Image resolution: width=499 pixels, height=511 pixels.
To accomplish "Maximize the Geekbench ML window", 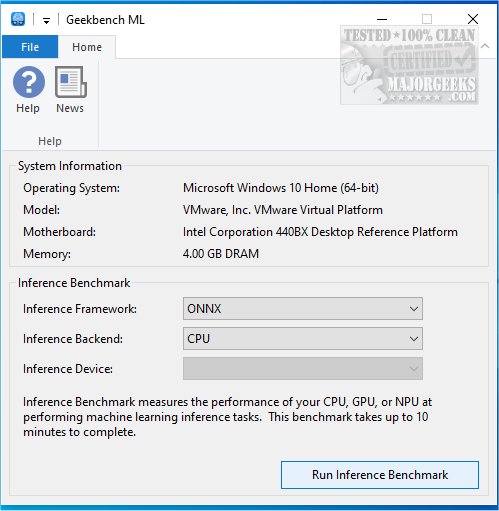I will (x=427, y=19).
